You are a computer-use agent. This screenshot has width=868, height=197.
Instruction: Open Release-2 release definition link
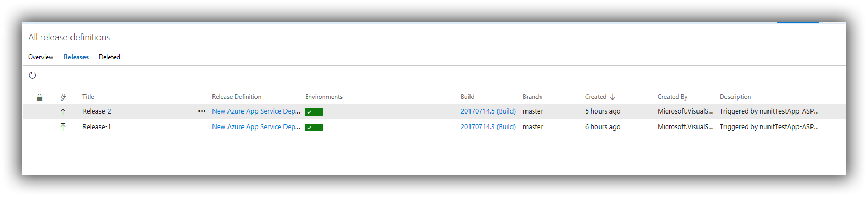256,111
